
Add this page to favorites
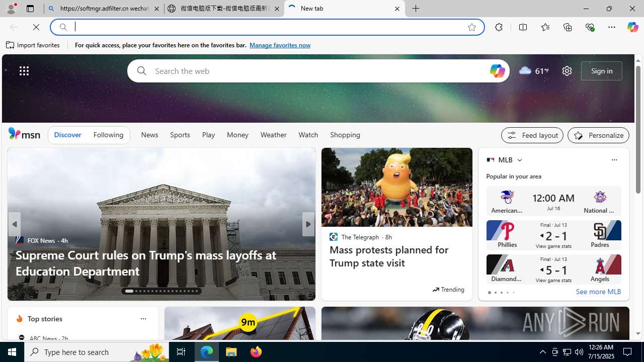(x=472, y=27)
